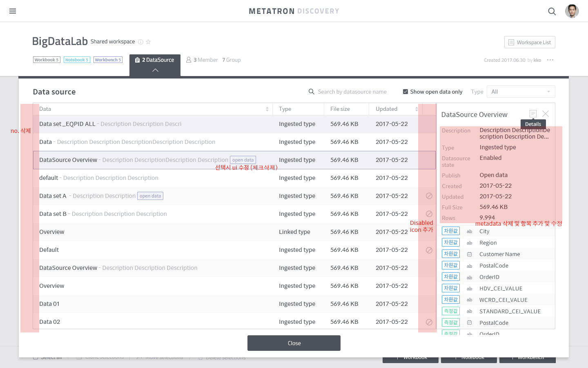Click the File size column header
This screenshot has width=588, height=368.
[340, 109]
